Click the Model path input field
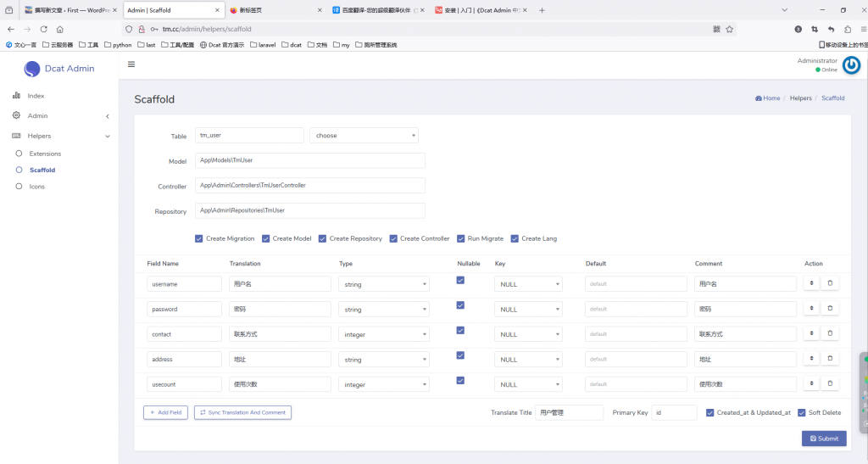868x464 pixels. [310, 160]
